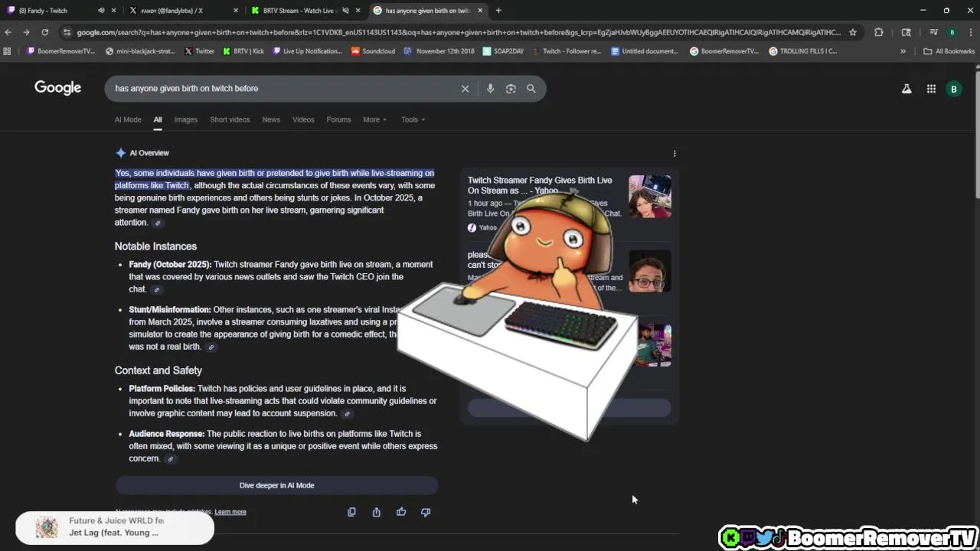Screen dimensions: 980x551
Task: Open the Chrome extensions puzzle icon
Action: click(879, 32)
